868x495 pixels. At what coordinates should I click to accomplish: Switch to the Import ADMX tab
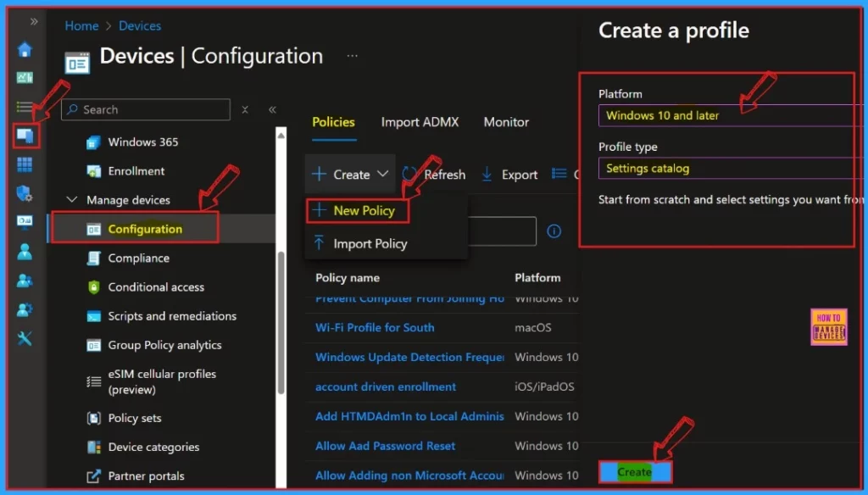[x=420, y=122]
